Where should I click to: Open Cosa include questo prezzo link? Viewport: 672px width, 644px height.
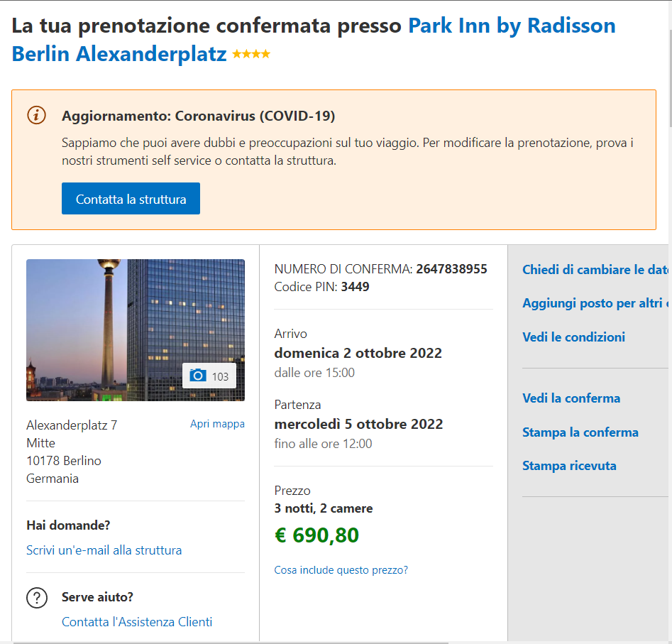tap(341, 570)
